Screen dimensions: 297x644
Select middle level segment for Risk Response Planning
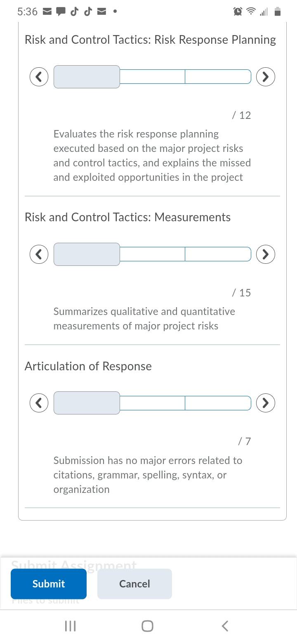click(153, 76)
